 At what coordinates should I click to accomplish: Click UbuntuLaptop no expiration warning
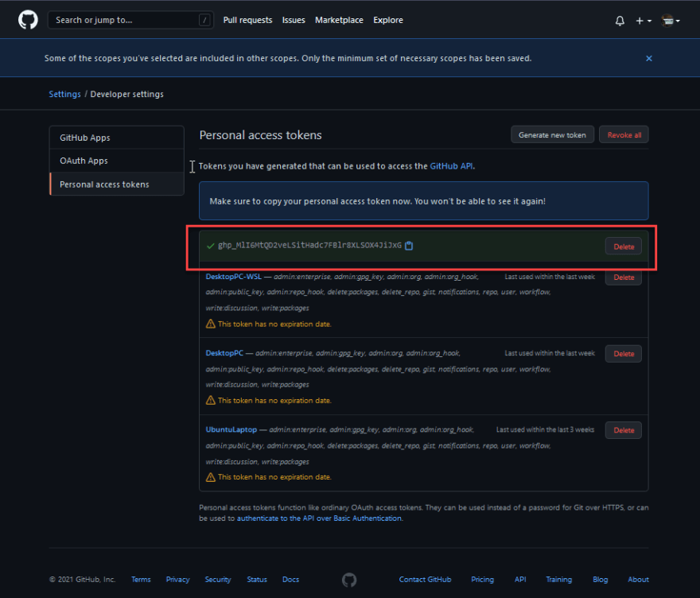pyautogui.click(x=268, y=477)
